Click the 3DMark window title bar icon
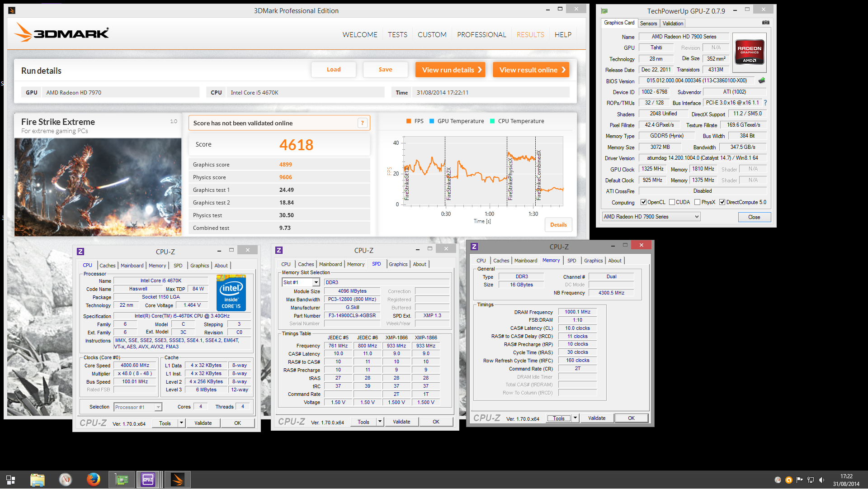Screen dimensions: 868x504 12,10
